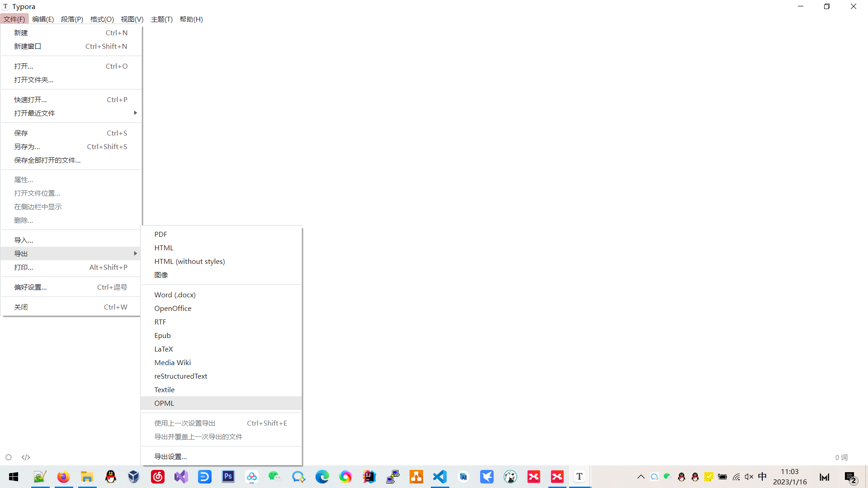Open the notification center icon
This screenshot has height=488, width=868.
pyautogui.click(x=850, y=477)
